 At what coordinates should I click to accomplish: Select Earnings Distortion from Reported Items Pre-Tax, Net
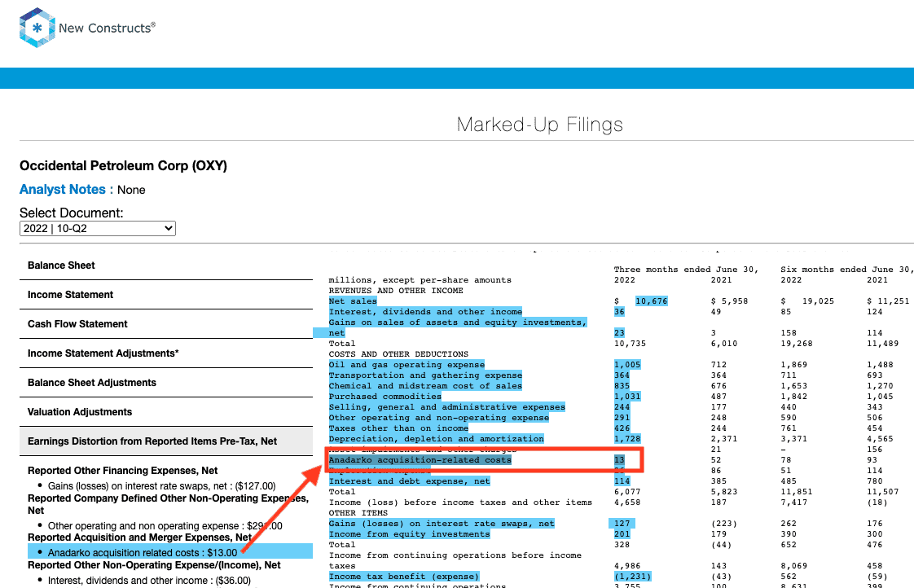point(166,441)
